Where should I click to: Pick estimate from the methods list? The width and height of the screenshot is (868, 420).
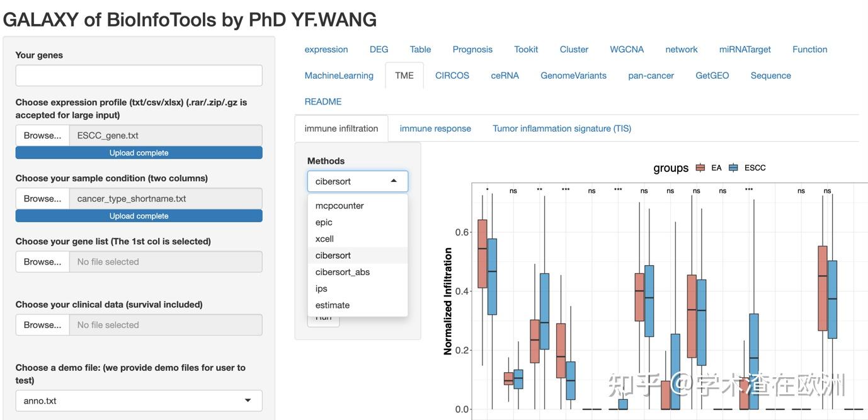(x=333, y=305)
